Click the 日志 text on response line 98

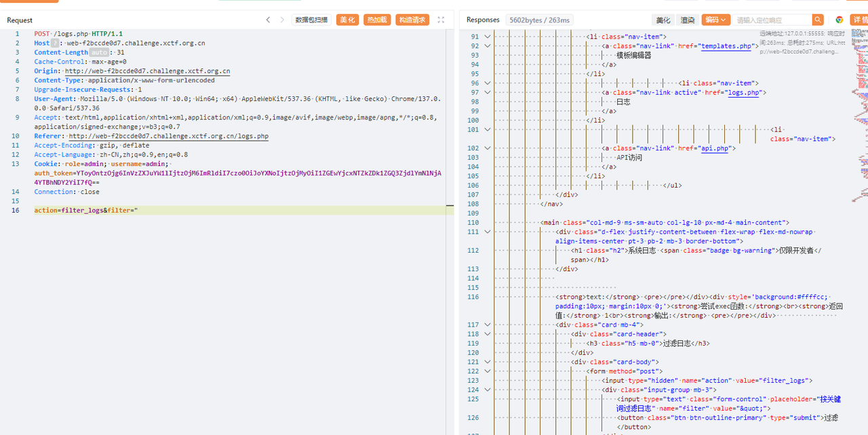623,102
